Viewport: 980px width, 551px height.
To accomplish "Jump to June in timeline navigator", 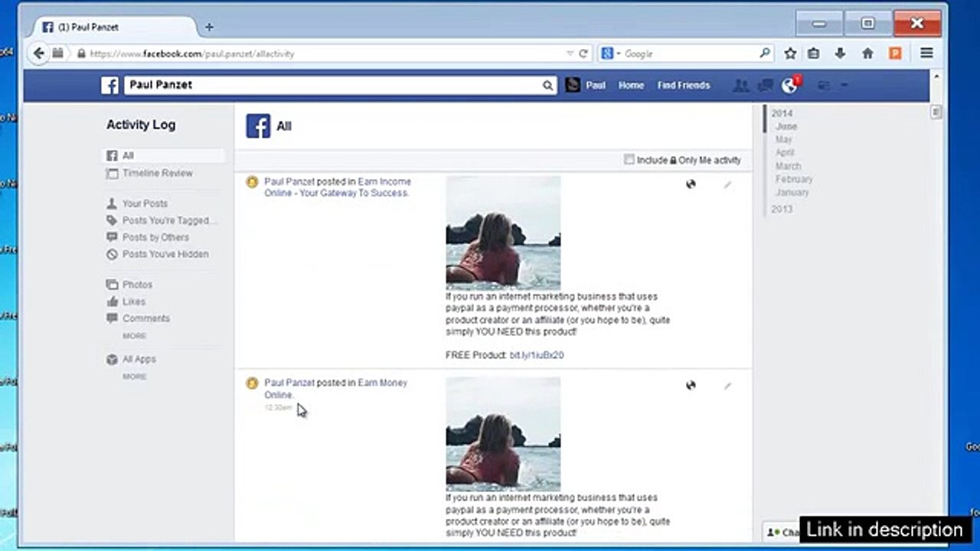I will pyautogui.click(x=786, y=126).
